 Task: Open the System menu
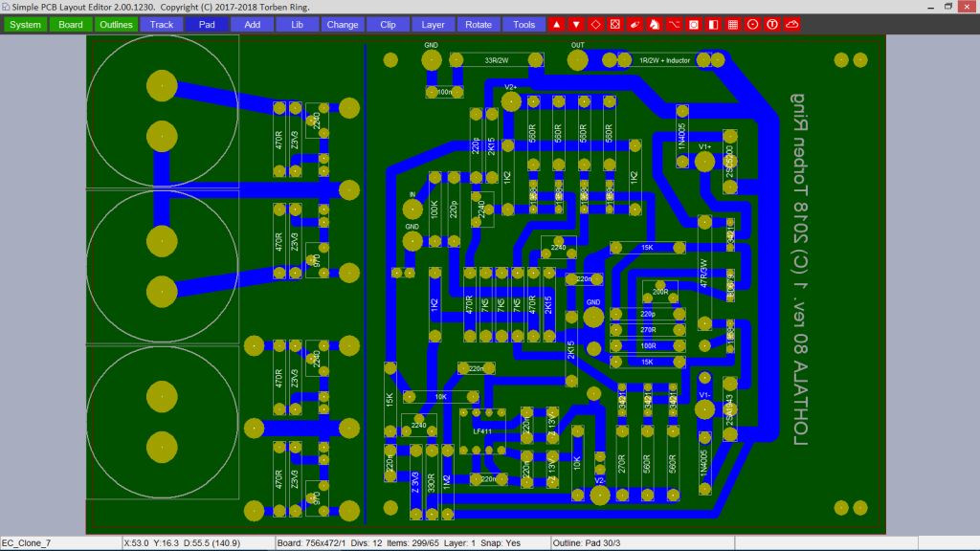25,24
